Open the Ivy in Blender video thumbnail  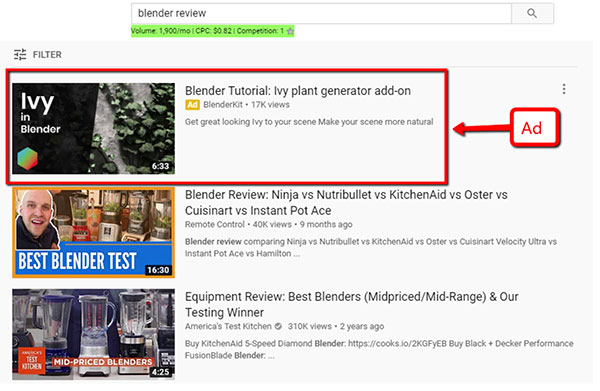coord(93,129)
